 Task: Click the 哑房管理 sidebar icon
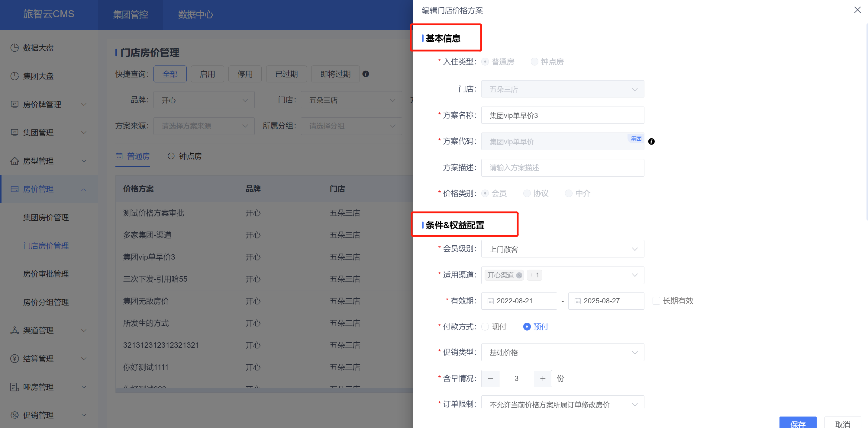point(15,387)
